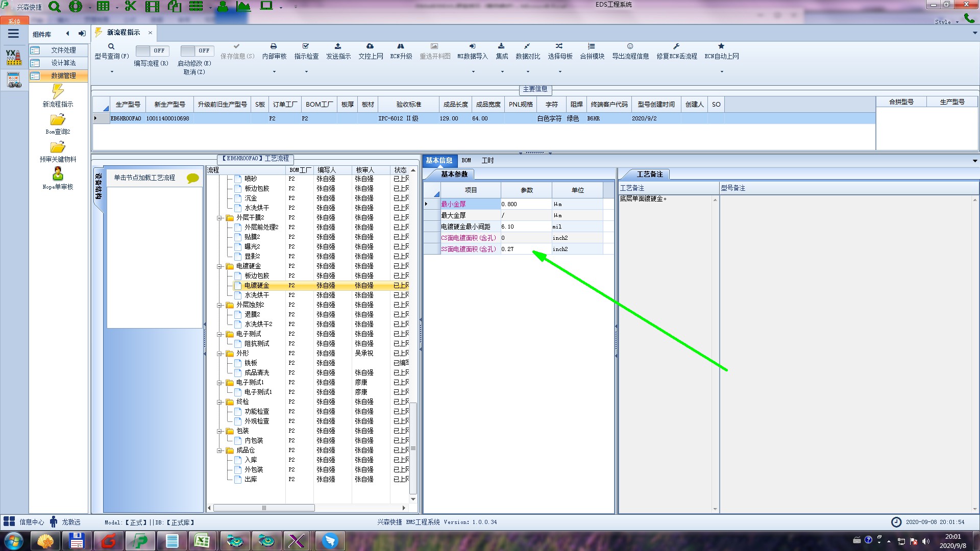Sort by 成品长度 column header
Viewport: 980px width, 551px height.
click(455, 104)
